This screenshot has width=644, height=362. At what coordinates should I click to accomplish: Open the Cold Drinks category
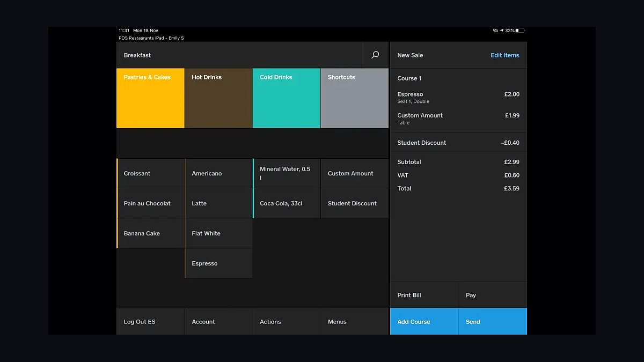[x=287, y=98]
